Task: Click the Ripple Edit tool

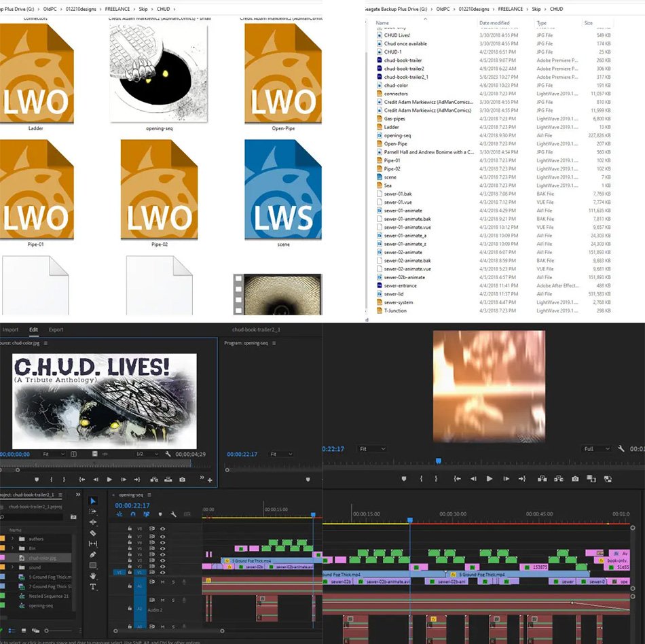Action: point(93,522)
